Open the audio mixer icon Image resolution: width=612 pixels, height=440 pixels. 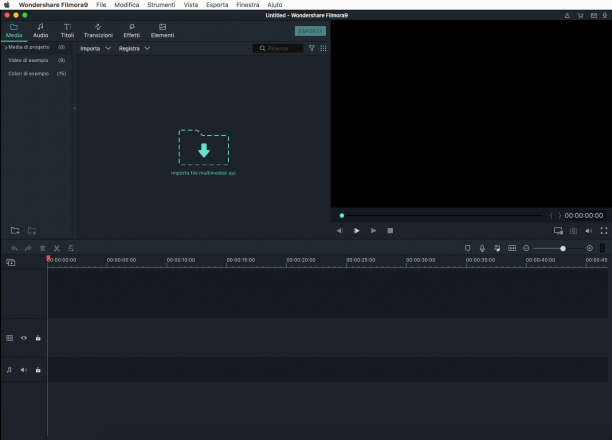(x=497, y=248)
